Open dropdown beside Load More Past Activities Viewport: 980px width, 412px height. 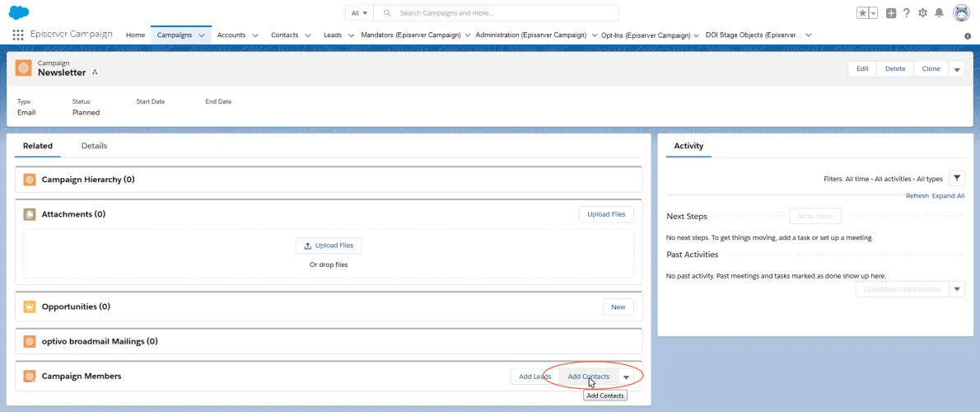coord(957,289)
